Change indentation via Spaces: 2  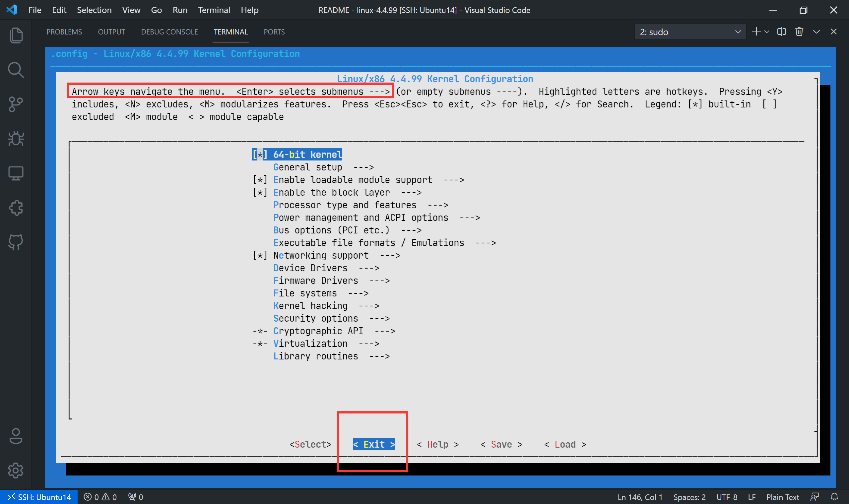(689, 497)
